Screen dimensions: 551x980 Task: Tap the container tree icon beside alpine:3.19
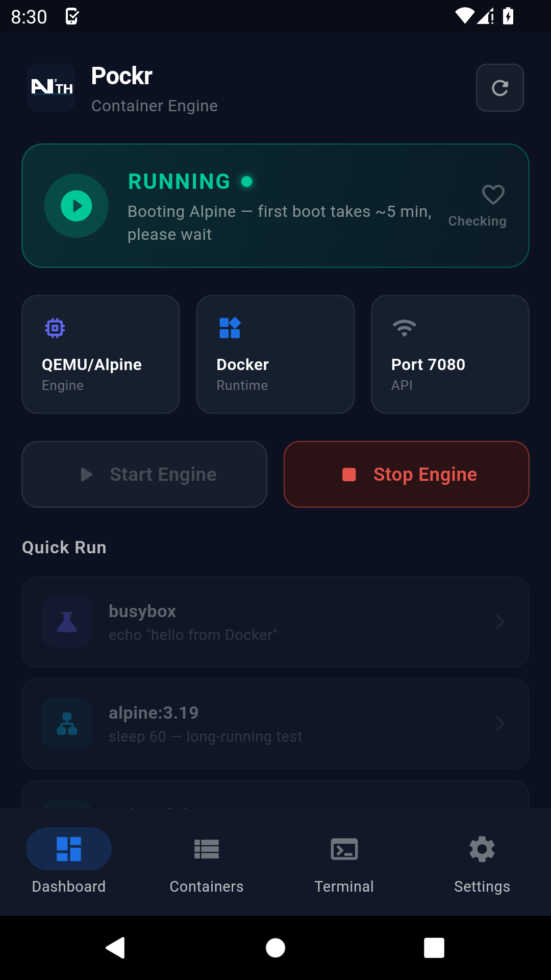tap(67, 723)
